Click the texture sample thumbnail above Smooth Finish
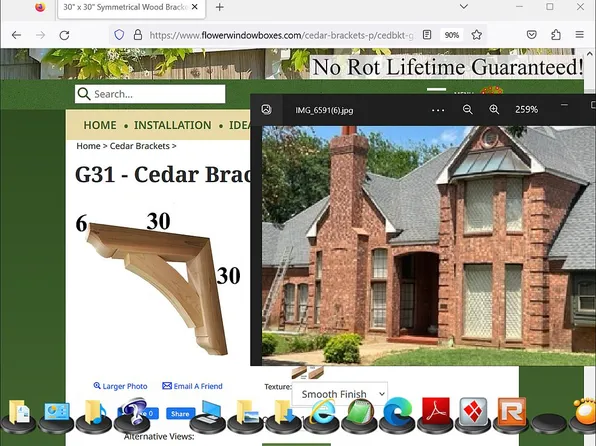 point(308,373)
